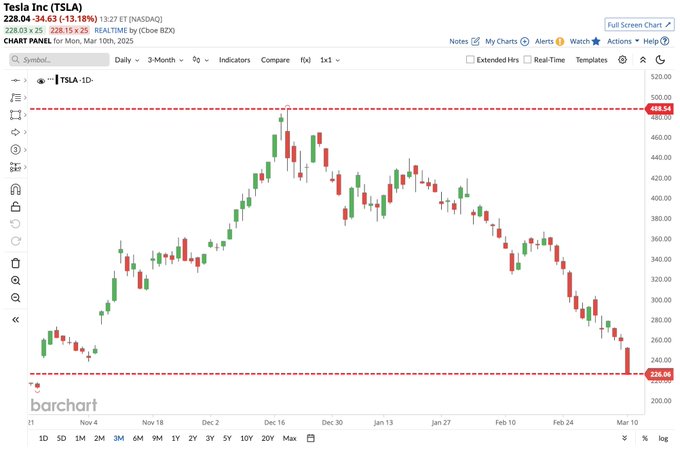
Task: Select the 1D time range
Action: [43, 438]
